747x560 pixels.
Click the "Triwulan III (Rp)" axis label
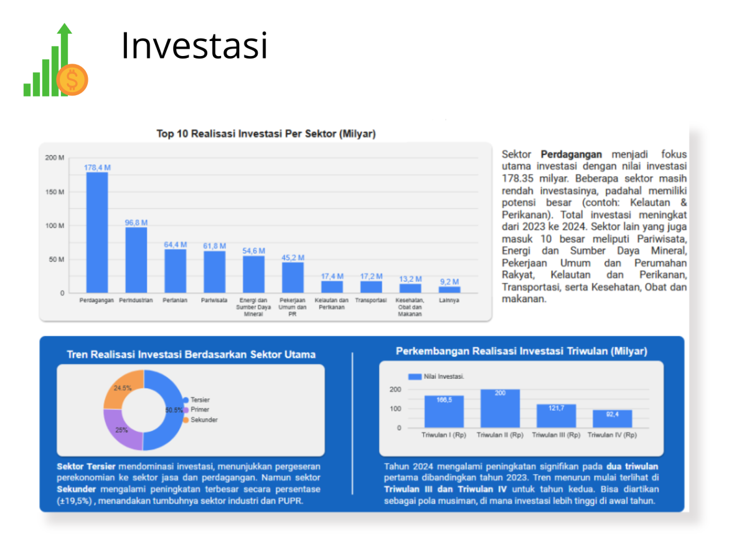(556, 436)
